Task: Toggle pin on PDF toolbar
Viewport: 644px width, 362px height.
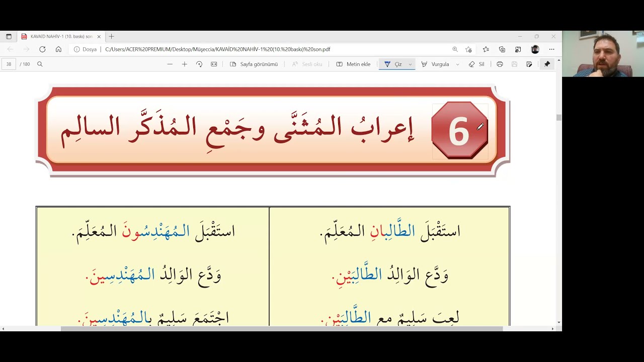Action: [547, 64]
